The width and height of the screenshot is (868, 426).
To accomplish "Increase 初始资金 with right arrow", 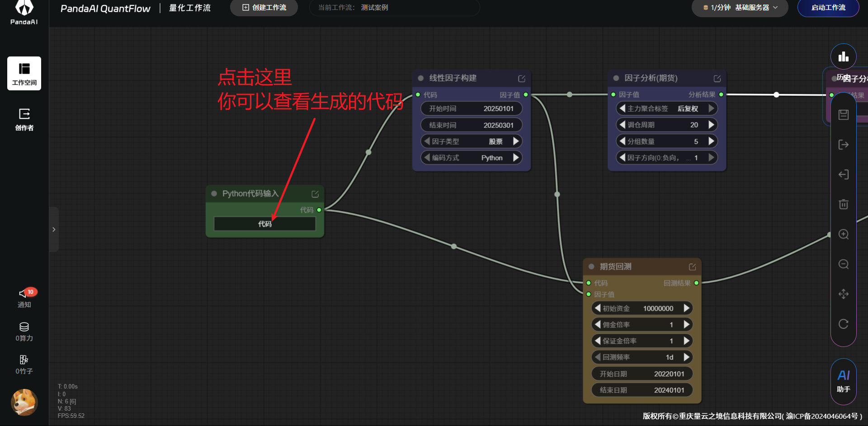I will point(687,308).
